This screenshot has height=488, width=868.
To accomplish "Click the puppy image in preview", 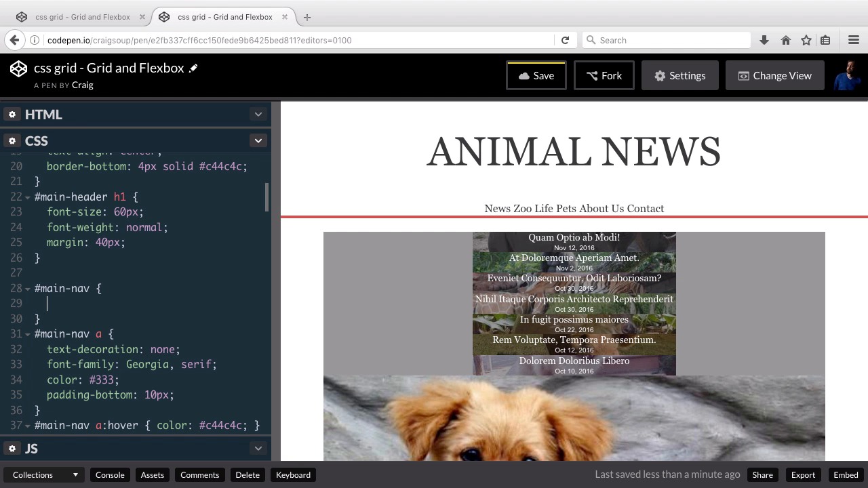I will click(574, 418).
